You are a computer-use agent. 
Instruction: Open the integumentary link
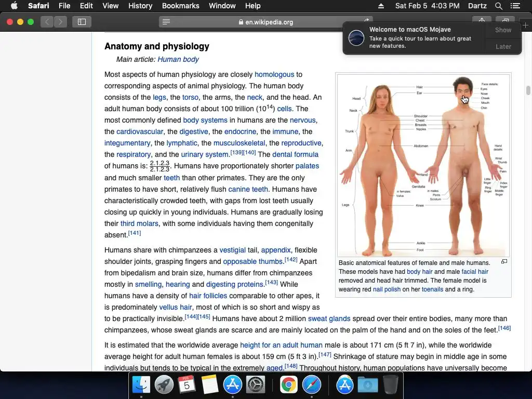coord(127,143)
